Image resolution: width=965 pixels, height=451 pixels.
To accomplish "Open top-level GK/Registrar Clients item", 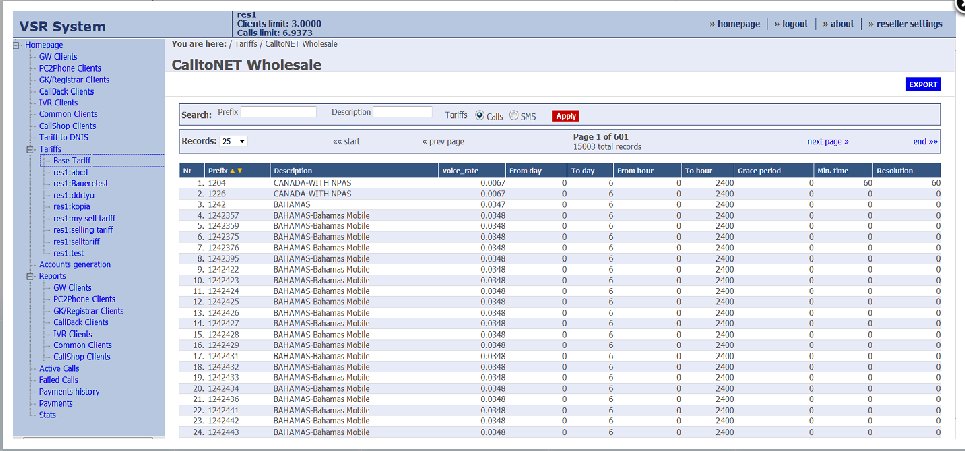I will pos(74,80).
